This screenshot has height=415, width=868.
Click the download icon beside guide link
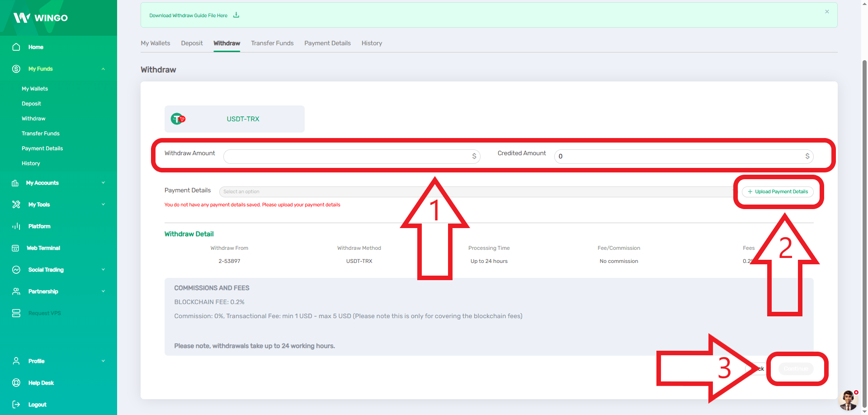(x=236, y=15)
